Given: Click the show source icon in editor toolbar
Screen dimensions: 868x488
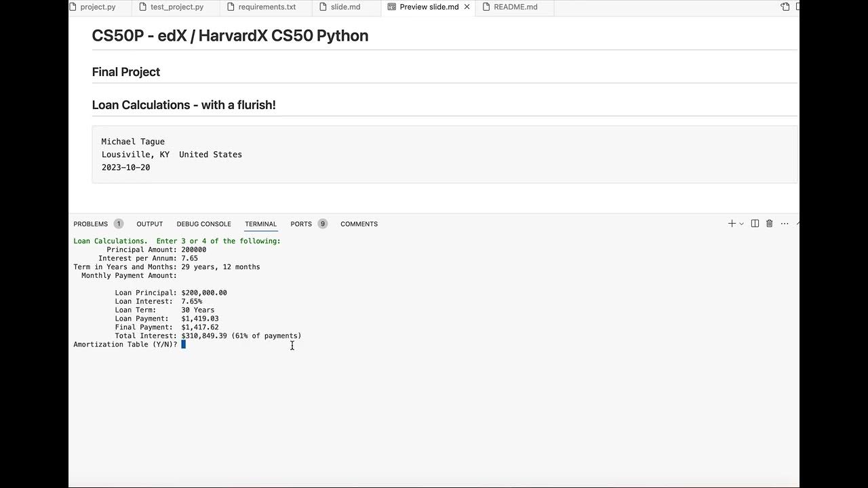Looking at the screenshot, I should 785,7.
